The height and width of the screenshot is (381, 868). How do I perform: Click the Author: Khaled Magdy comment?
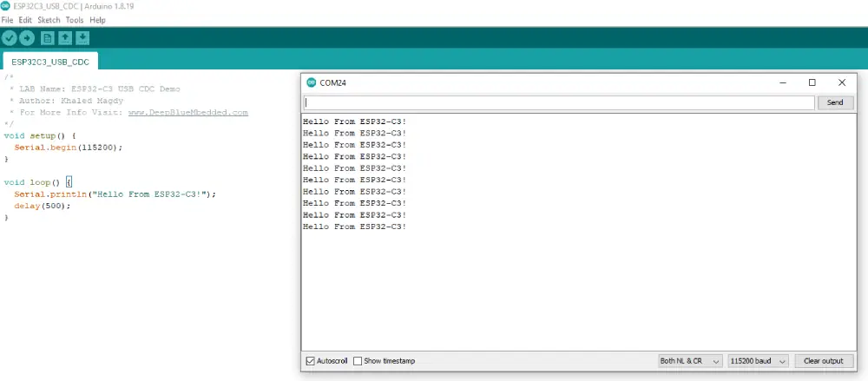pyautogui.click(x=67, y=101)
